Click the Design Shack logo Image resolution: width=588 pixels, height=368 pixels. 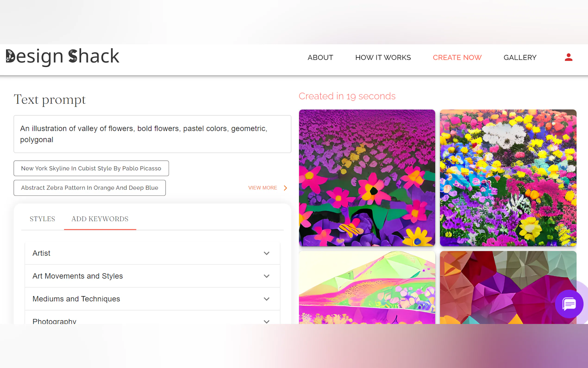pos(63,57)
